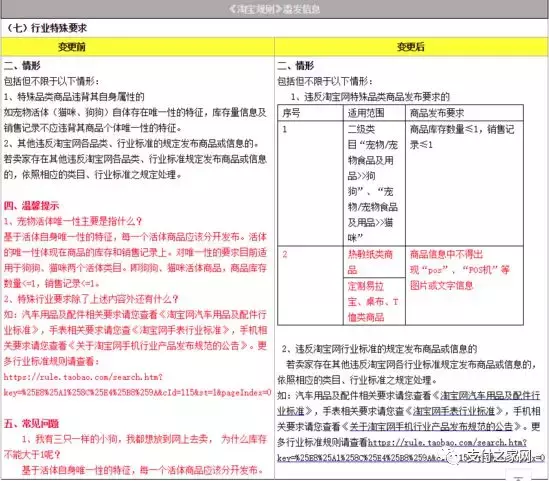The height and width of the screenshot is (481, 549).
Task: Click the yellow 变更后 column header
Action: pyautogui.click(x=411, y=47)
